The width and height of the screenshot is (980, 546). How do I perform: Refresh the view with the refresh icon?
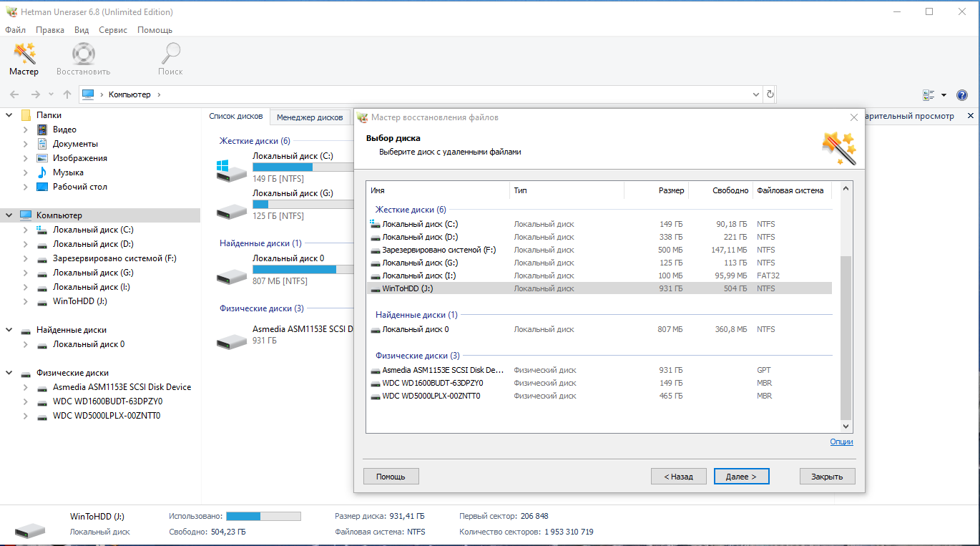pos(770,94)
